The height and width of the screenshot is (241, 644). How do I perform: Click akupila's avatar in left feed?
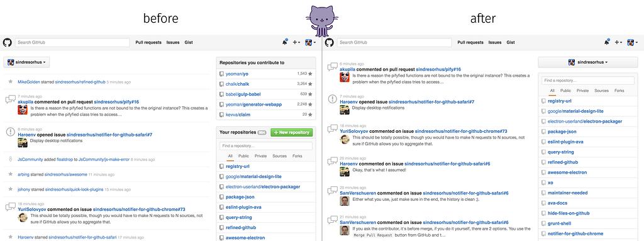coord(23,110)
